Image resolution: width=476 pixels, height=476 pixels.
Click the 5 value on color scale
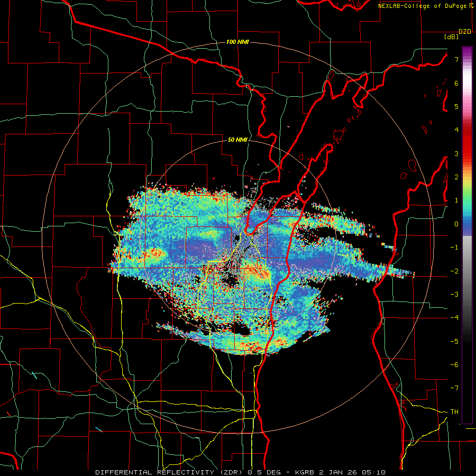tap(456, 106)
